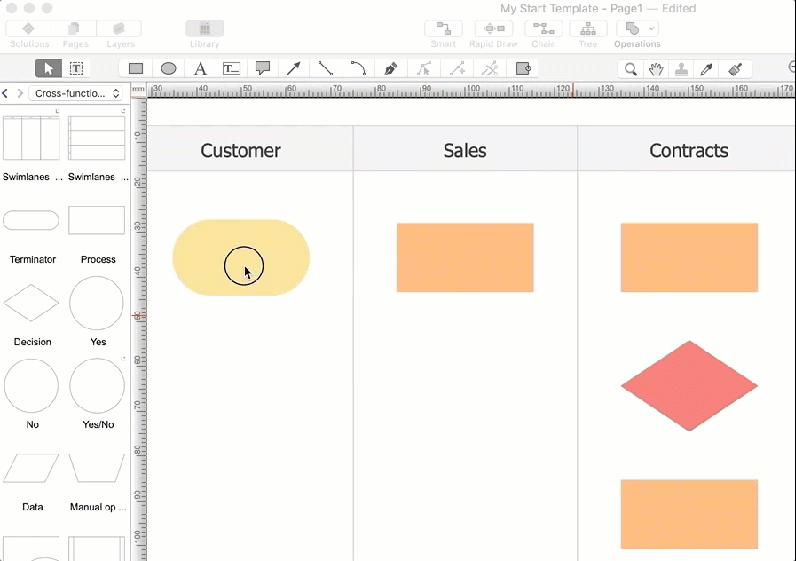
Task: Select the stamp tool
Action: (x=681, y=69)
